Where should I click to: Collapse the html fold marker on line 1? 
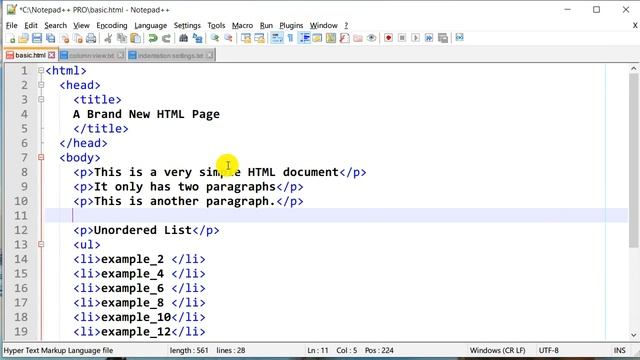point(41,70)
